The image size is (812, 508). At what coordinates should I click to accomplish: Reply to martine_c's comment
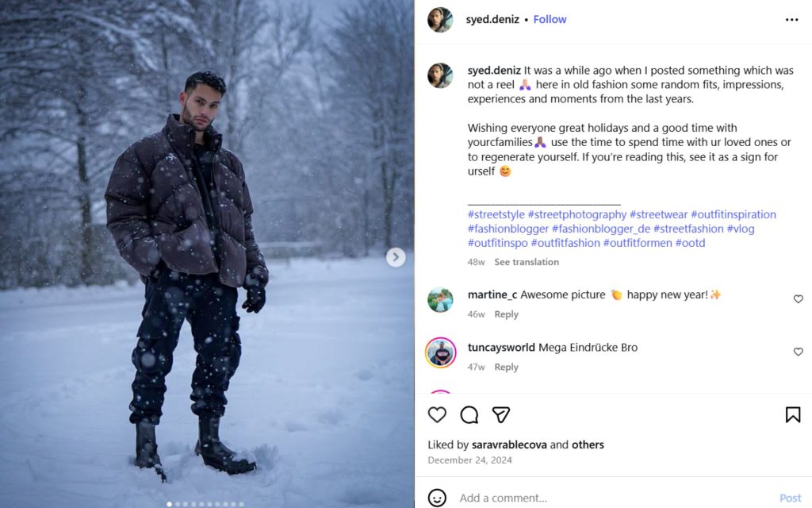click(506, 314)
